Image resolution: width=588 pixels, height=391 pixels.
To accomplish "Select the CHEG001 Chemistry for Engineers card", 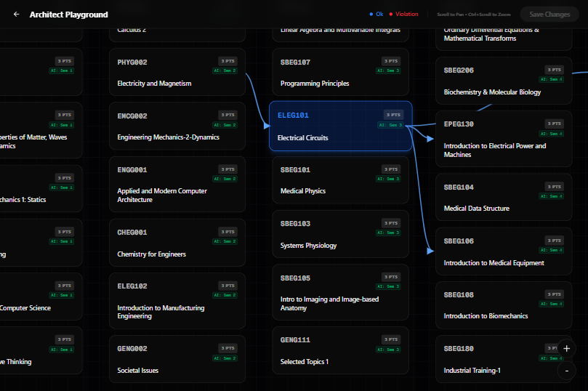I will click(177, 243).
